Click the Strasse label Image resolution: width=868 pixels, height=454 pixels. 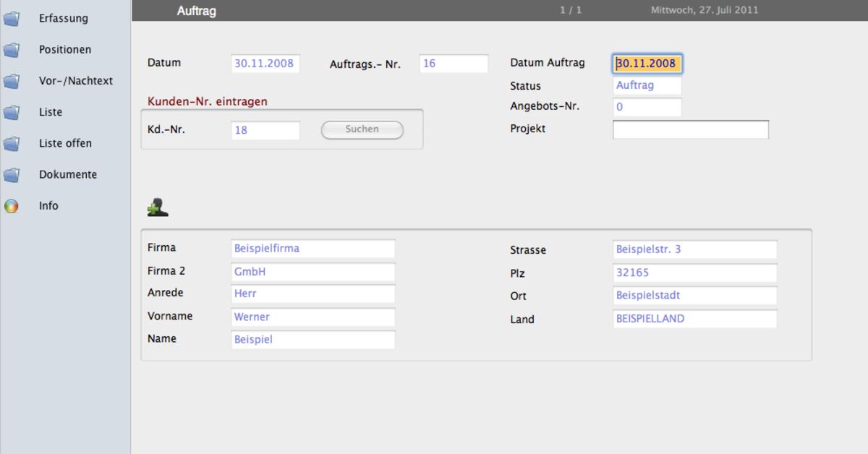pos(528,250)
